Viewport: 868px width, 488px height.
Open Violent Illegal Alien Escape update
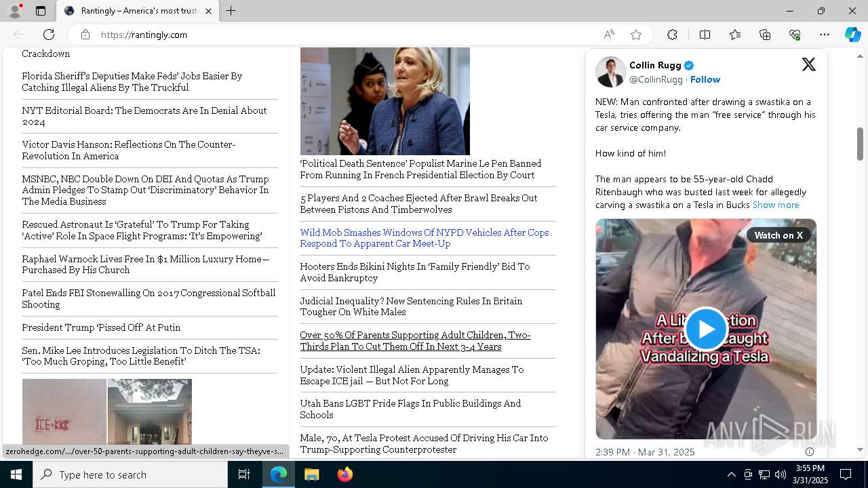412,375
